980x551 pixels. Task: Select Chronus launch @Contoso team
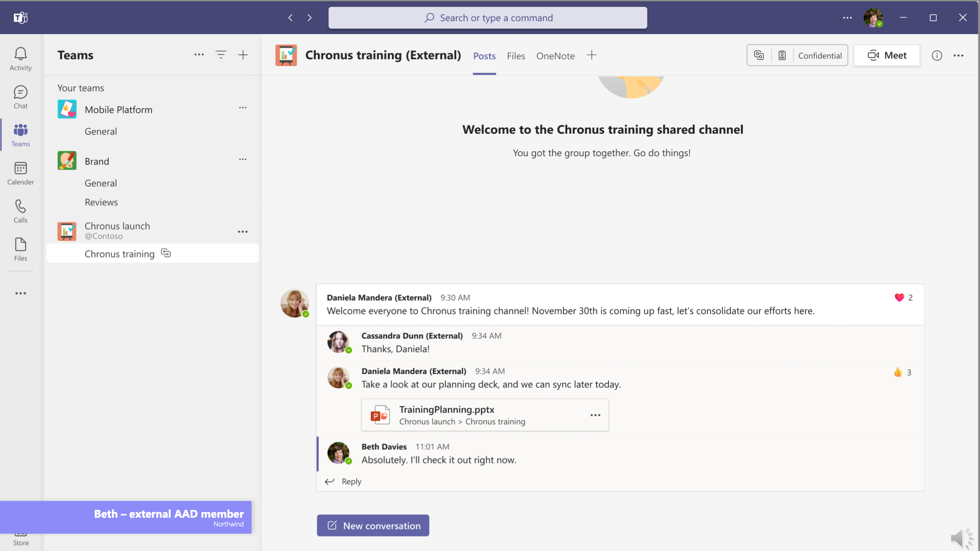click(117, 230)
